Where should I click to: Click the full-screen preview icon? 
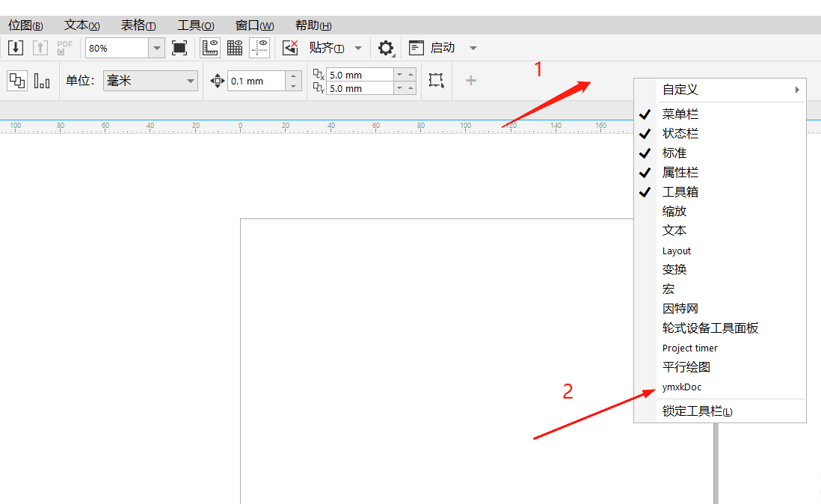click(179, 48)
